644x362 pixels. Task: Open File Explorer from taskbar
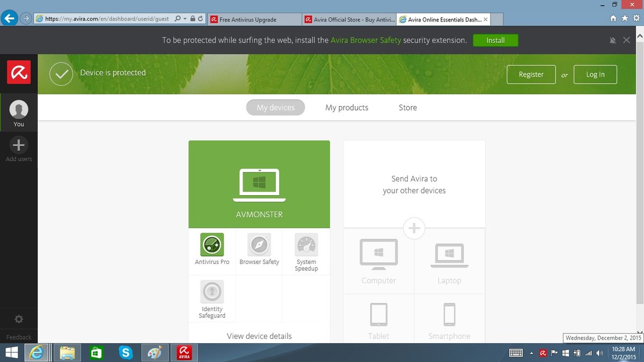tap(67, 352)
